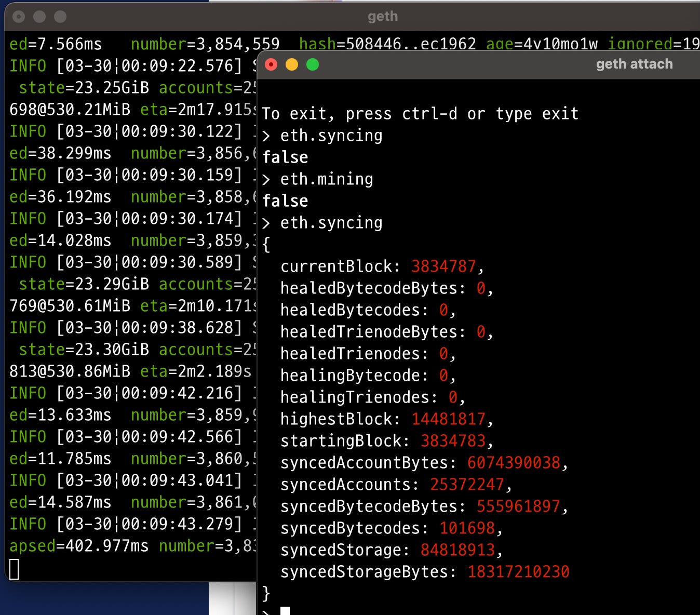Screen dimensions: 700x615
Task: Click eta=2m2.189s in the geth log
Action: [x=196, y=371]
